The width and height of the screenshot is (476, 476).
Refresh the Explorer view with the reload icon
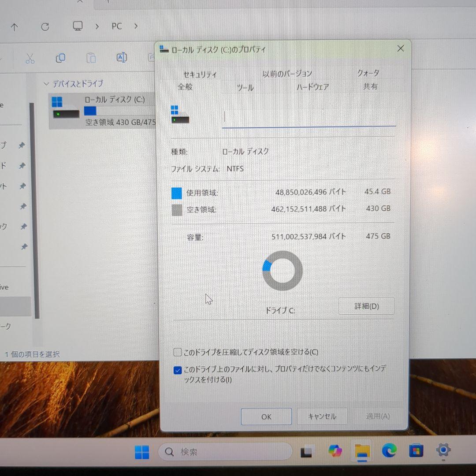(x=45, y=26)
